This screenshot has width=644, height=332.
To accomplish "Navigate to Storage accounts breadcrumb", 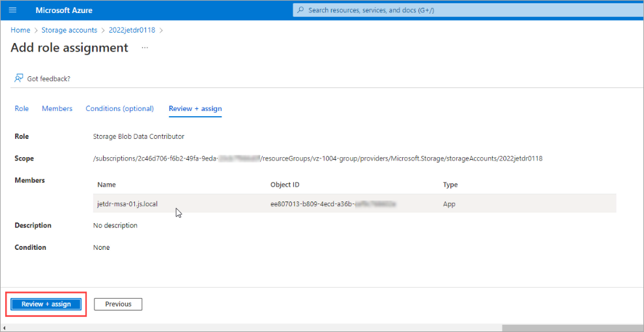I will tap(69, 30).
